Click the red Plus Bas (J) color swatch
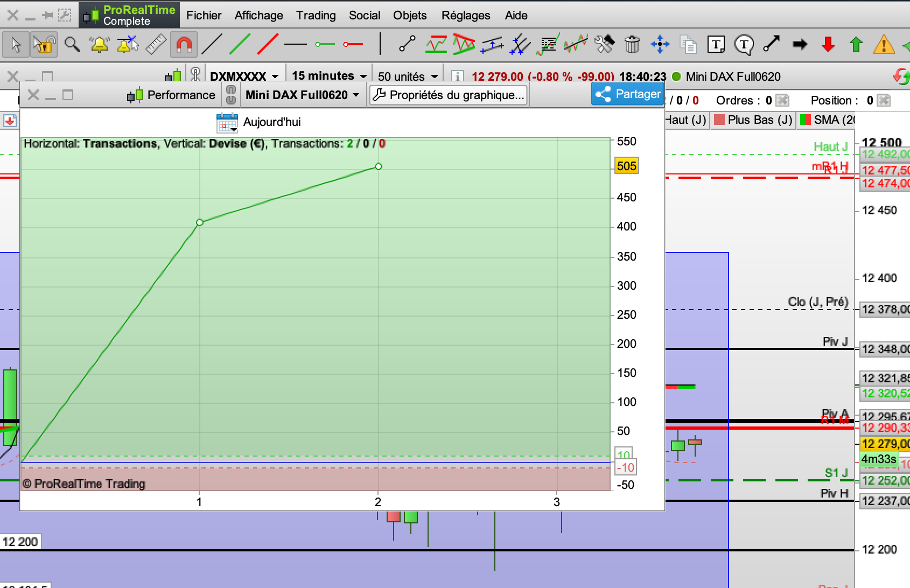The width and height of the screenshot is (910, 588). click(719, 120)
